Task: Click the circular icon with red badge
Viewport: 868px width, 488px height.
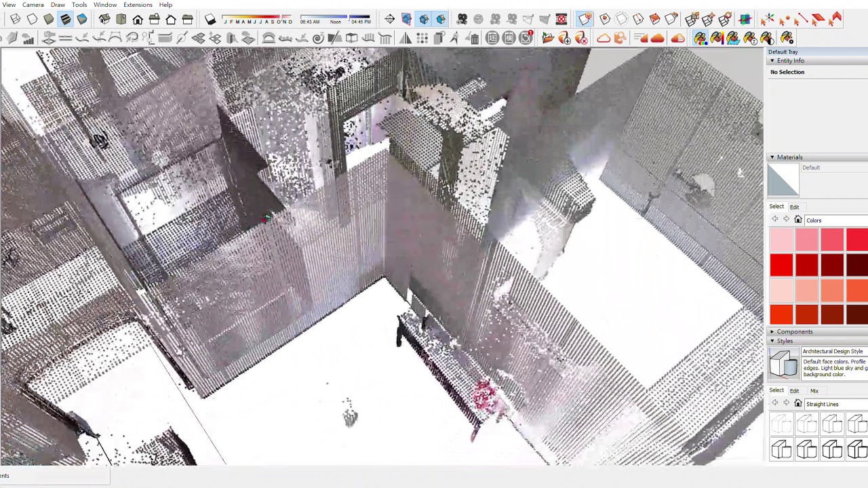Action: click(526, 39)
